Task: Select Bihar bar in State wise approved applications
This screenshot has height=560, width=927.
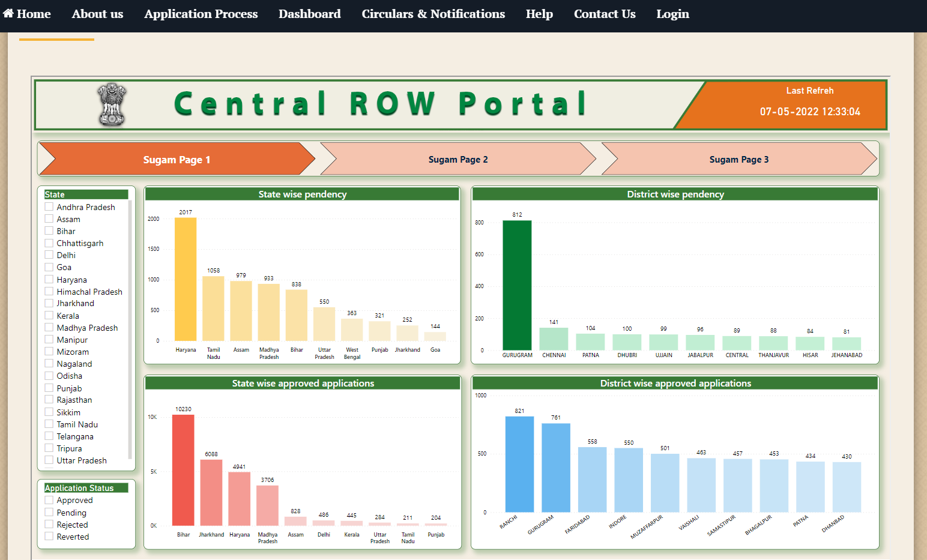Action: [x=183, y=470]
